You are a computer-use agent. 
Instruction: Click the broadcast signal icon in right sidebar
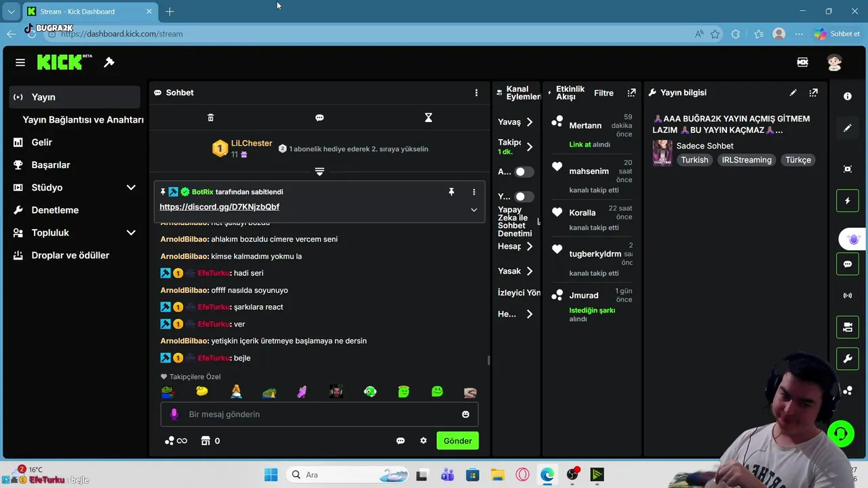click(848, 296)
